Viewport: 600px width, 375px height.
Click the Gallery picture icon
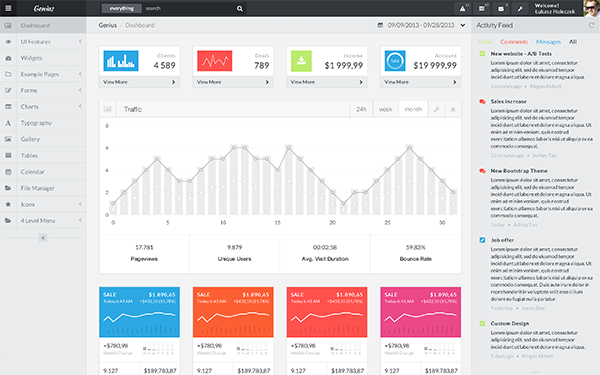point(8,139)
